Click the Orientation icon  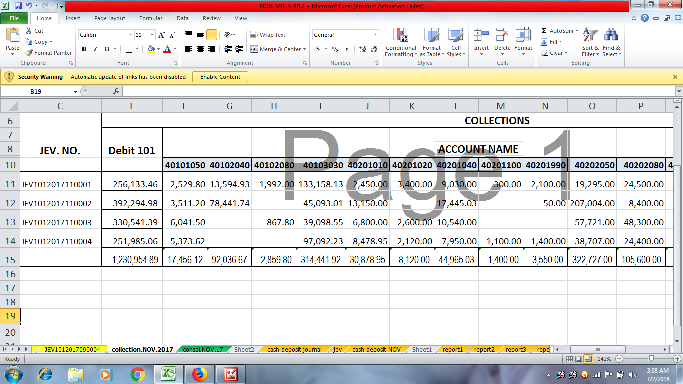tap(228, 34)
